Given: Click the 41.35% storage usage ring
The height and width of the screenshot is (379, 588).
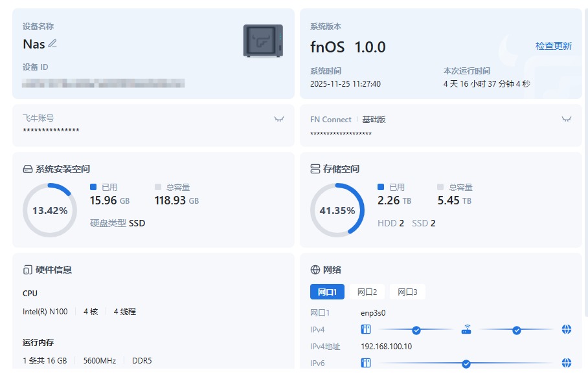Looking at the screenshot, I should 337,210.
